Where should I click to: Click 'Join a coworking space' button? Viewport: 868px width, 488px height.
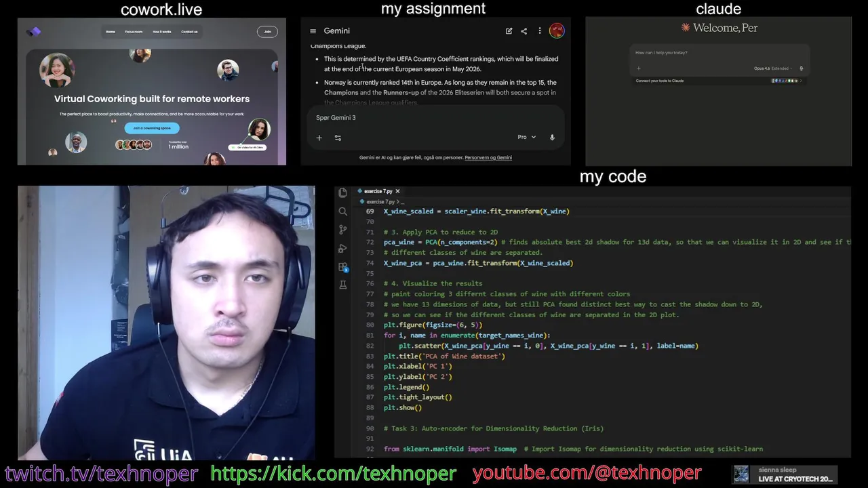(152, 128)
